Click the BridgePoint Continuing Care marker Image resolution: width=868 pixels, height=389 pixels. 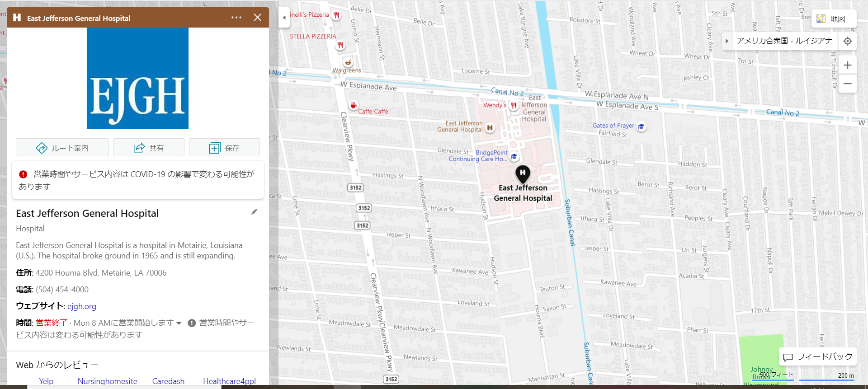pos(514,157)
